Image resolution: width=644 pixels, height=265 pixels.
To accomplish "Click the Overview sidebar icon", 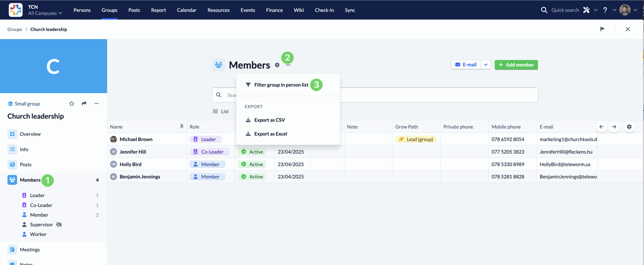I will (x=12, y=134).
